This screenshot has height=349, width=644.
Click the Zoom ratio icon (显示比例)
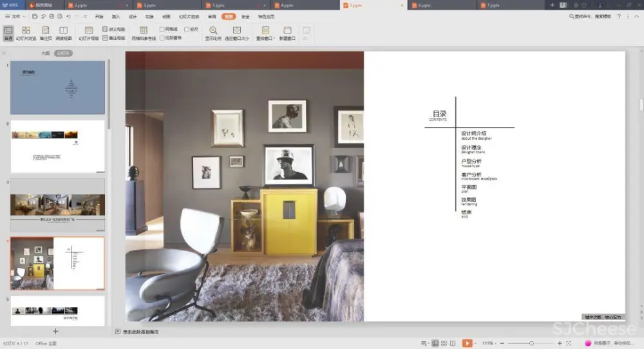pos(213,33)
